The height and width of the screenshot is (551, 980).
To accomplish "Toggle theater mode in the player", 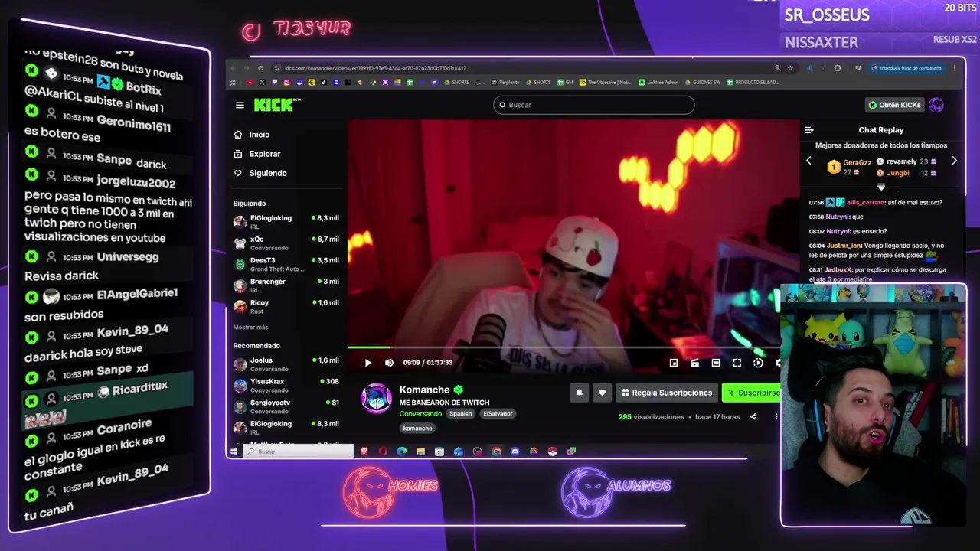I will [x=716, y=363].
